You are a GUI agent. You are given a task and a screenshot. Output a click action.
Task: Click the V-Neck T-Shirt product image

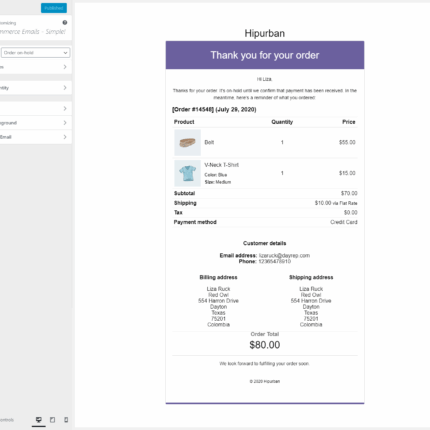point(187,173)
